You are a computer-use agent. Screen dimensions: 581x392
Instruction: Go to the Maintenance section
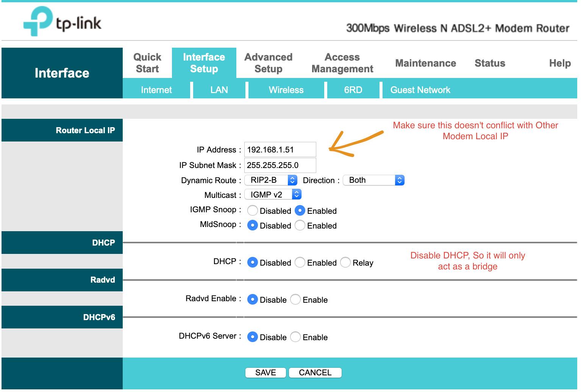pyautogui.click(x=425, y=63)
